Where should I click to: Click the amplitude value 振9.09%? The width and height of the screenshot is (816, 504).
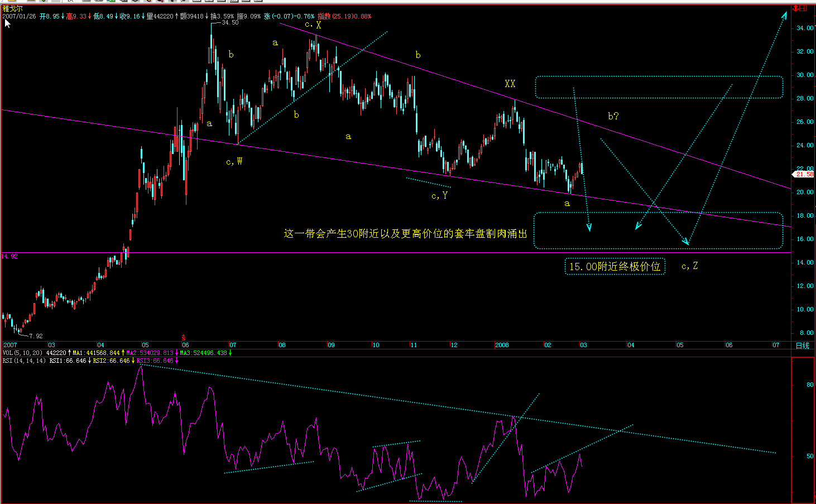point(250,16)
